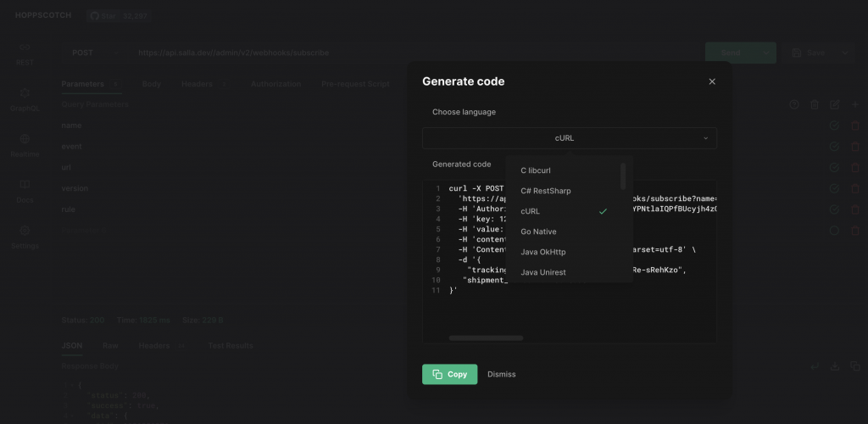Screen dimensions: 868x424
Task: Delete the version parameter
Action: [x=855, y=189]
